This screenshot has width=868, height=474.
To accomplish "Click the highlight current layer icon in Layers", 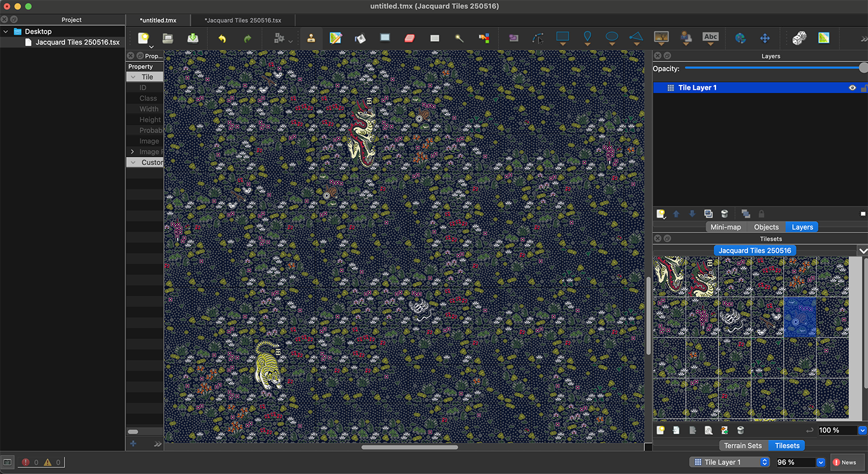I will (x=863, y=214).
